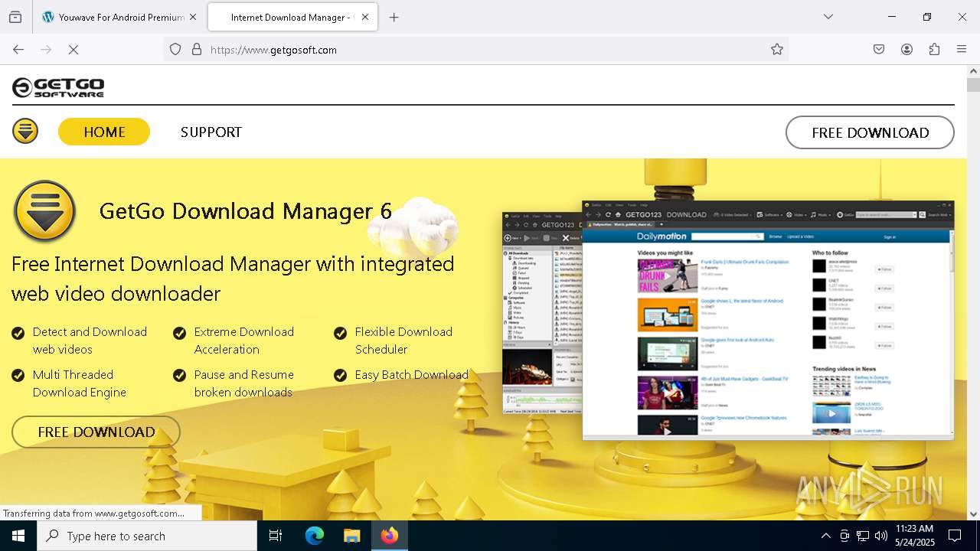
Task: Click the page vertical scrollbar thumb
Action: (973, 85)
